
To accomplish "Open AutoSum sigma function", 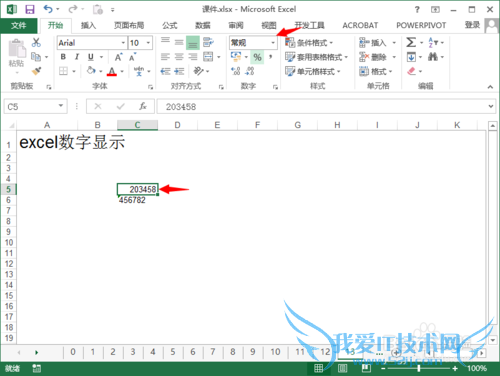I will 411,42.
